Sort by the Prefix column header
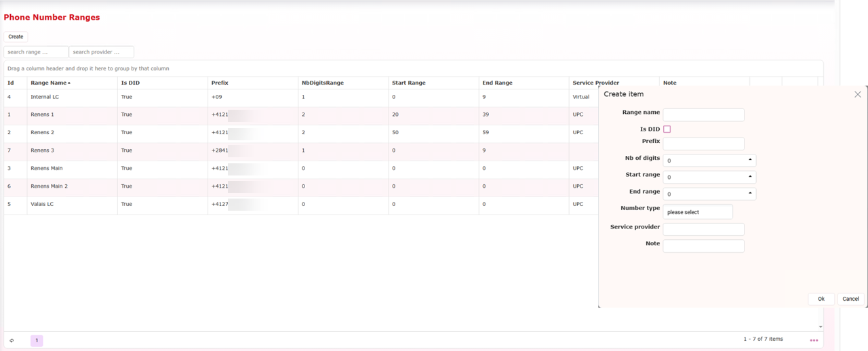 click(x=220, y=83)
